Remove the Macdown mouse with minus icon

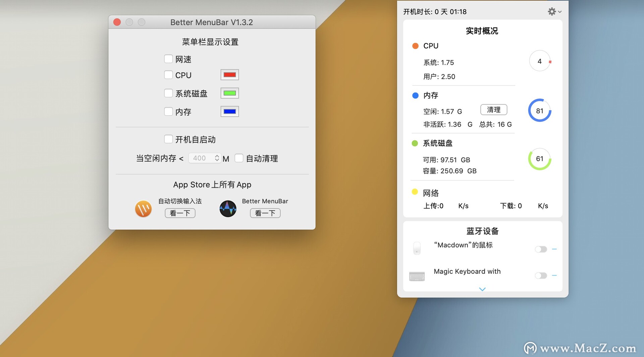tap(554, 249)
